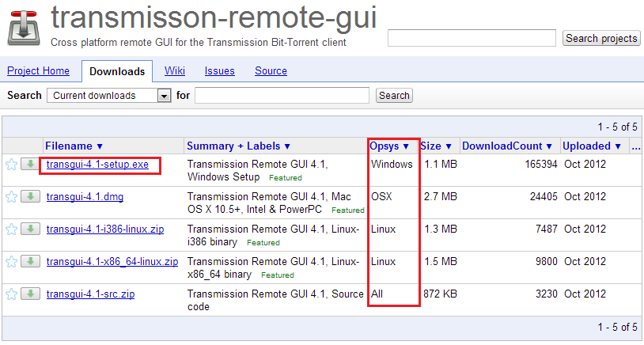Screen dimensions: 644x345
Task: Click download arrow icon for transgui-4.1-setup.exe
Action: pyautogui.click(x=30, y=165)
